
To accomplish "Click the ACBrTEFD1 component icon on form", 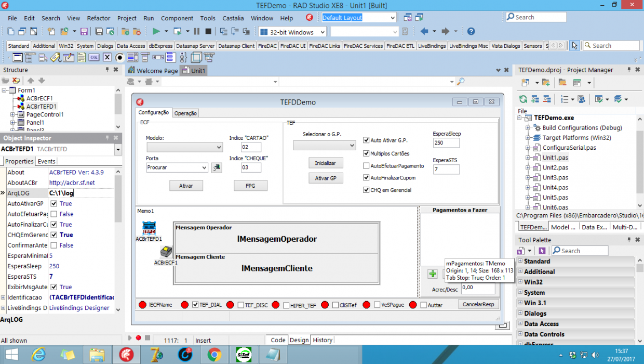I will (x=149, y=228).
